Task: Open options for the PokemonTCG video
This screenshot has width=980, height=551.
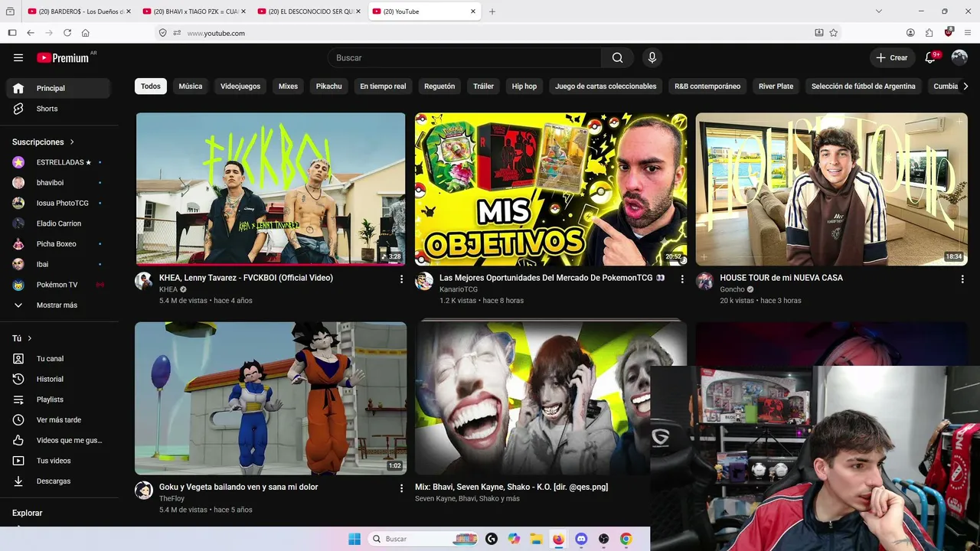Action: coord(682,279)
